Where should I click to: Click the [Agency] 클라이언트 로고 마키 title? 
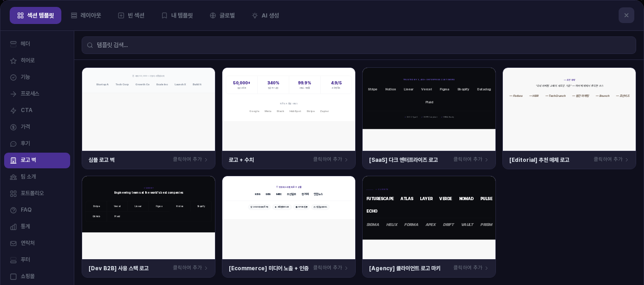point(405,268)
